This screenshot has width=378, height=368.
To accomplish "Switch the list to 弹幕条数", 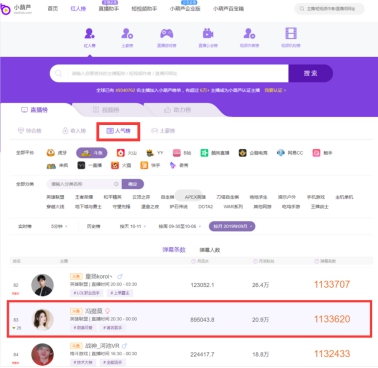I will (174, 250).
